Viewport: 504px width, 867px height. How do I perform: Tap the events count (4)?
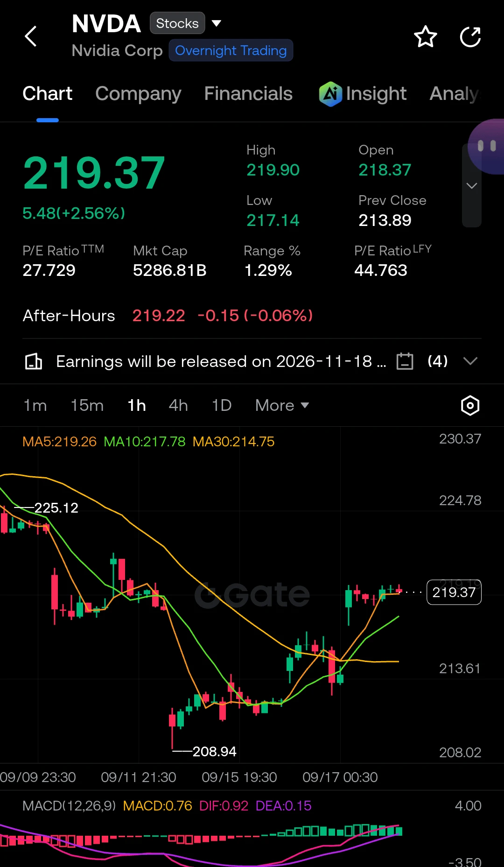pyautogui.click(x=438, y=361)
